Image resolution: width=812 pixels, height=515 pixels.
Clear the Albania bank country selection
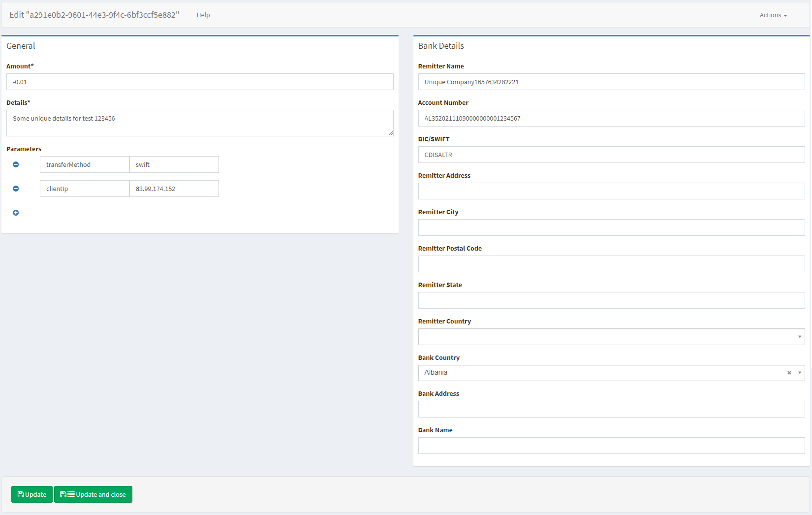click(x=789, y=373)
